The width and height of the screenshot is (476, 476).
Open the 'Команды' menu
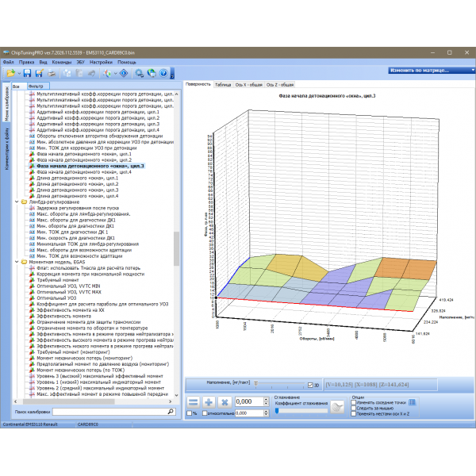(x=63, y=61)
